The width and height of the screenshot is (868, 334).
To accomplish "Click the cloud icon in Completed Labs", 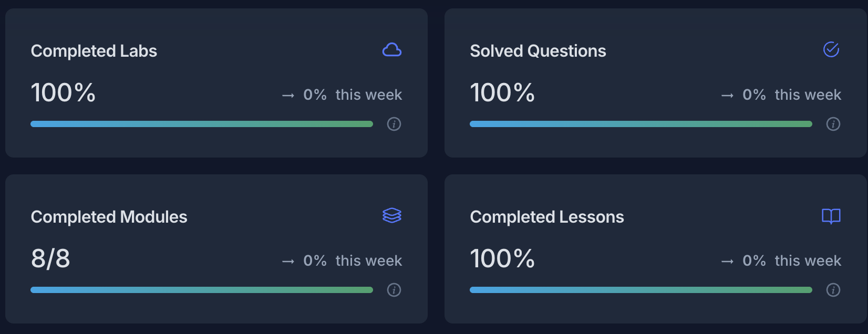I will (x=392, y=50).
